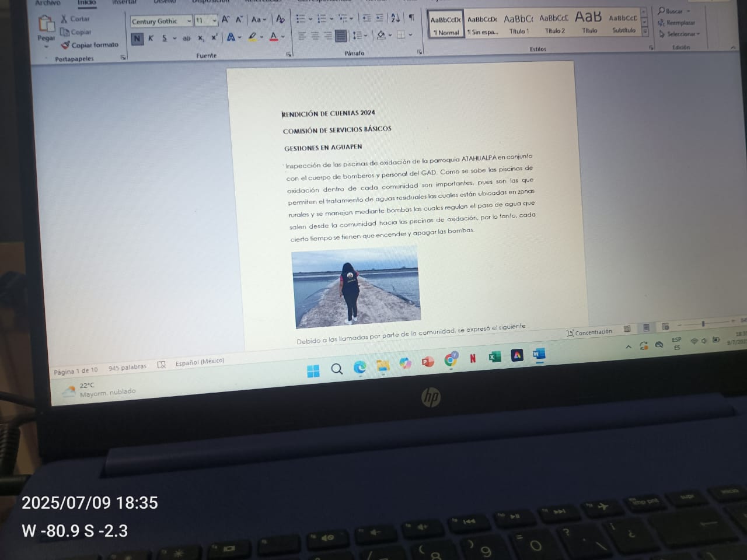The height and width of the screenshot is (560, 747).
Task: Click the inserted photo in the document
Action: (356, 286)
